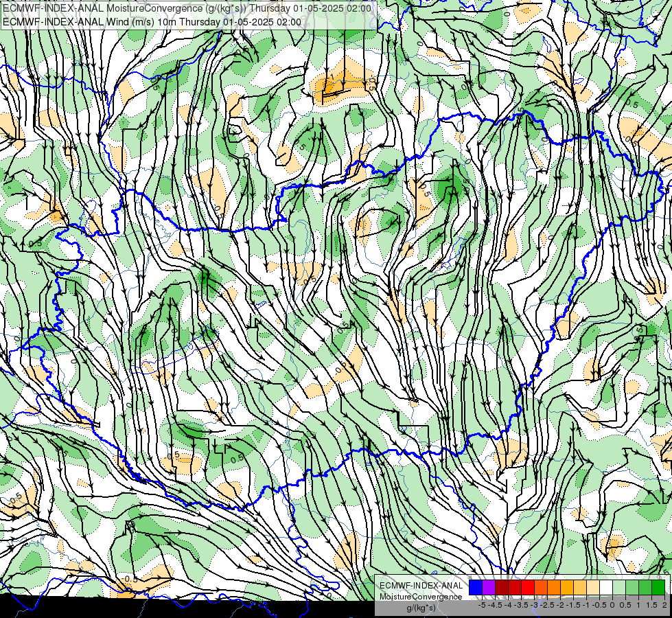Click the -3.5 tick label on legend scale
The image size is (672, 618).
pyautogui.click(x=521, y=605)
